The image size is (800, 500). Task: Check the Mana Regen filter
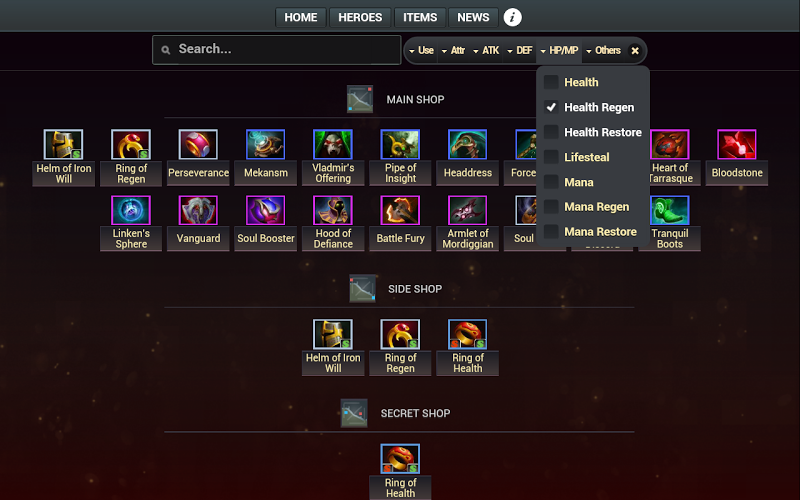coord(551,207)
